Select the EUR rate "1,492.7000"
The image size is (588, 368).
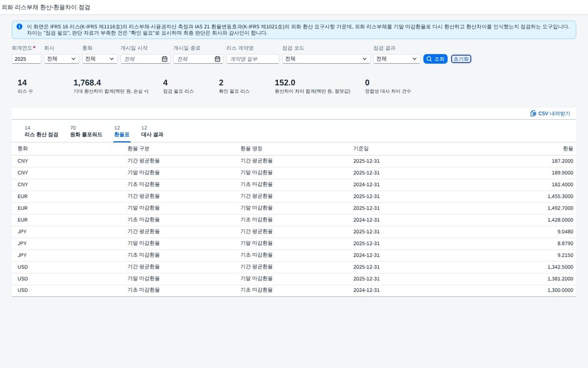(560, 208)
